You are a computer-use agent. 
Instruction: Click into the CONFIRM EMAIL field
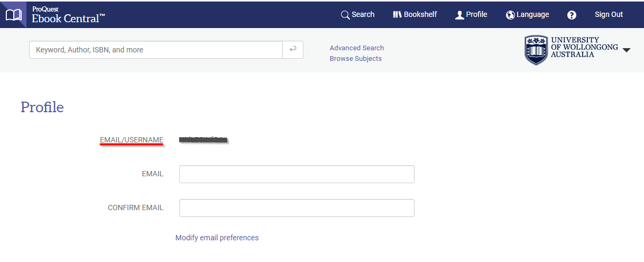[x=297, y=208]
